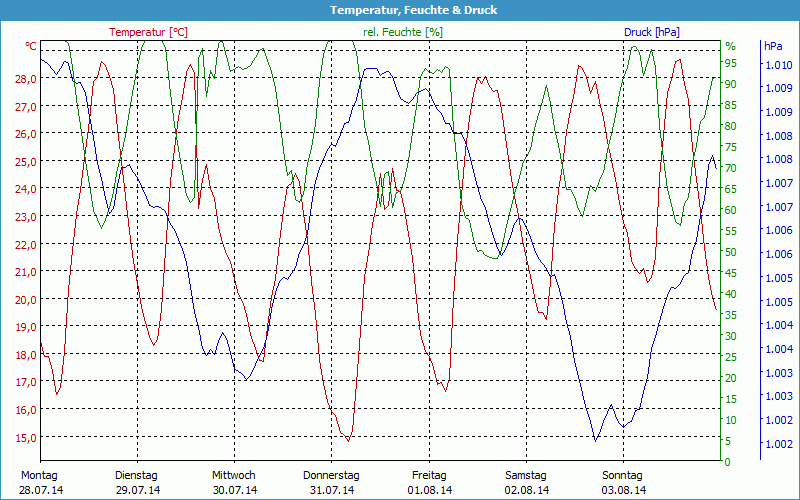
Task: Click the date label '28.07.14'
Action: (41, 490)
